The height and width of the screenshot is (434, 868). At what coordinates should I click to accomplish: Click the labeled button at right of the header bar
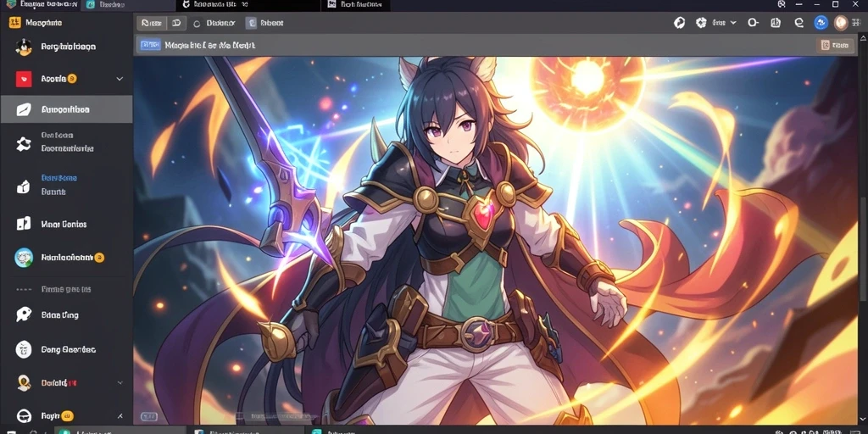point(835,46)
